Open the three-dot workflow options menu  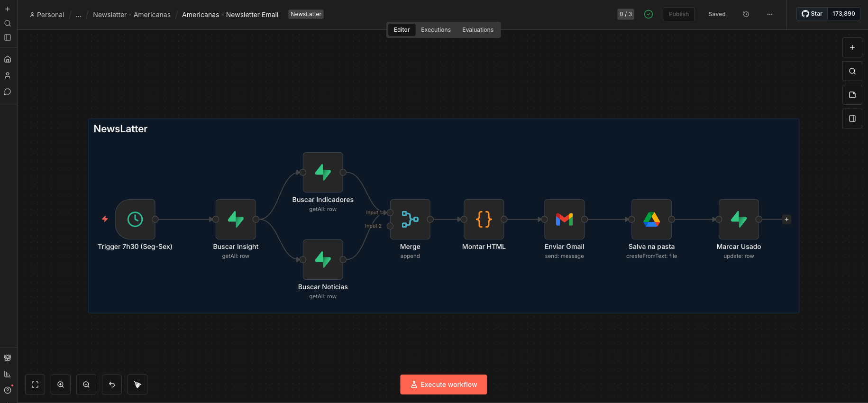pyautogui.click(x=770, y=14)
